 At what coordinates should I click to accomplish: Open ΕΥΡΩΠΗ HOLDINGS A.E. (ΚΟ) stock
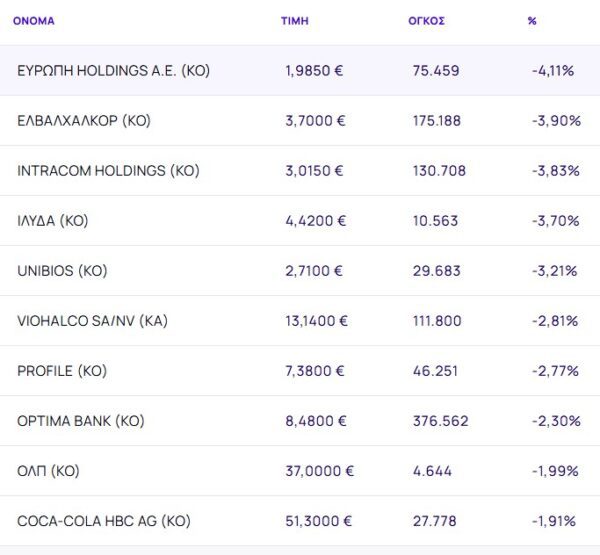click(113, 71)
